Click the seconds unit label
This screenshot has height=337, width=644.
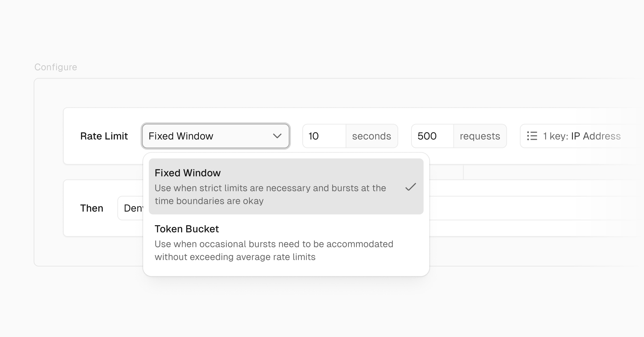point(371,136)
